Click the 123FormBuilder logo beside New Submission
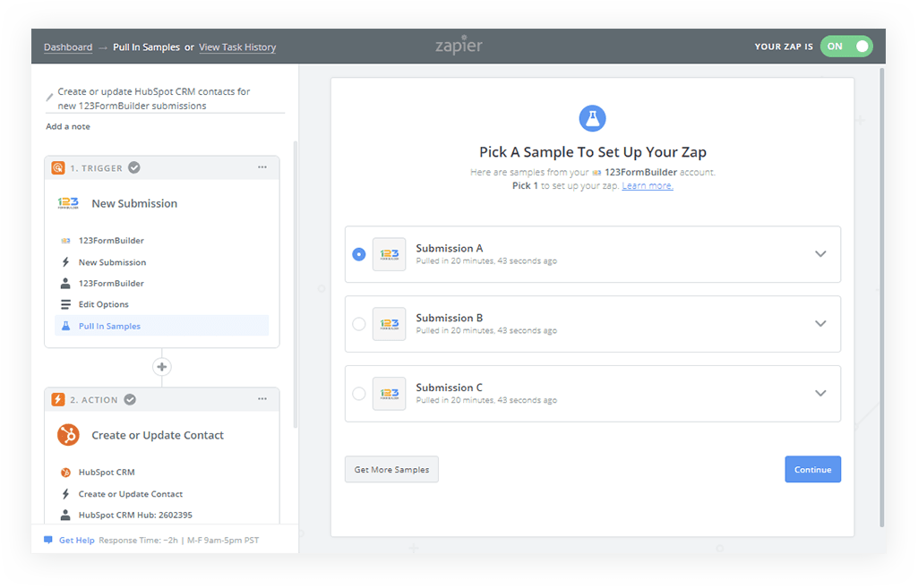The height and width of the screenshot is (588, 918). coord(68,203)
